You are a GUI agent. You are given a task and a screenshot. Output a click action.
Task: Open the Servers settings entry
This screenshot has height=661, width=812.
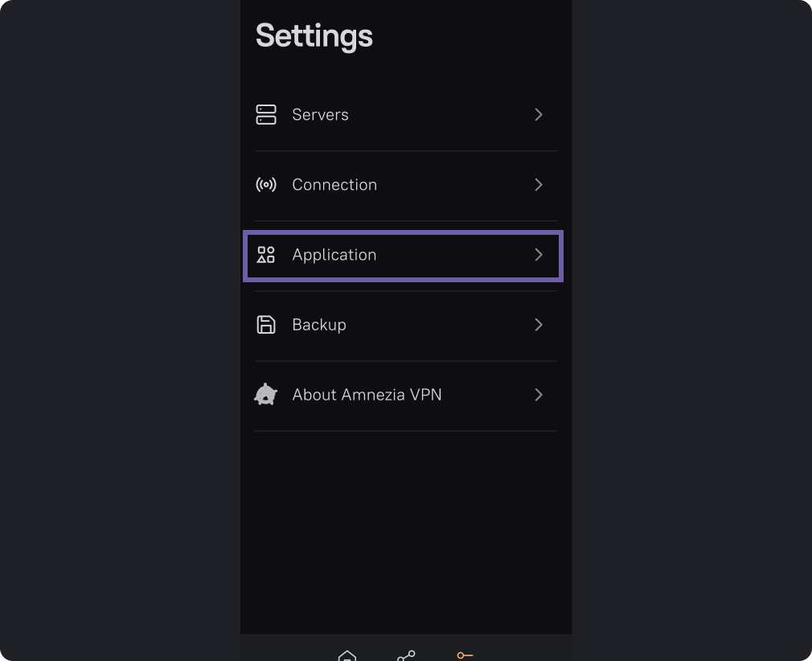click(320, 115)
